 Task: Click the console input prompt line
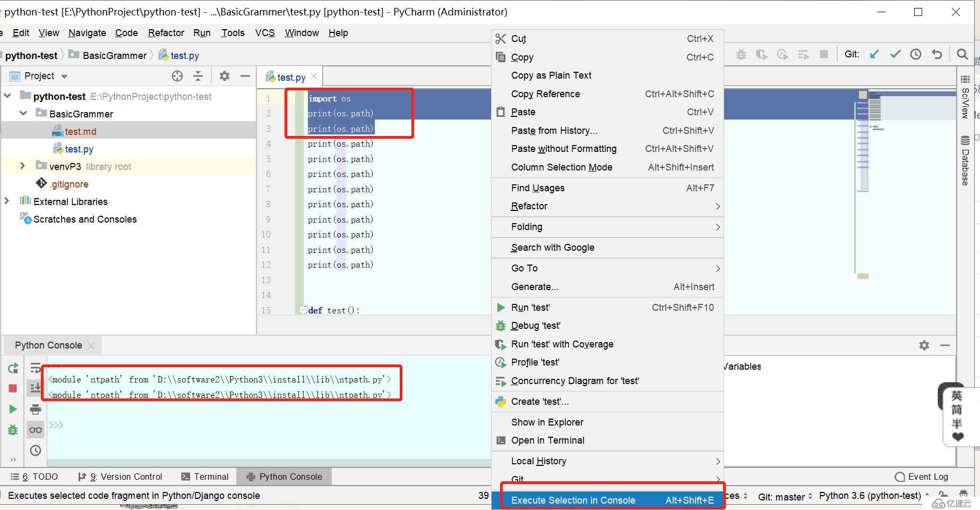point(269,425)
